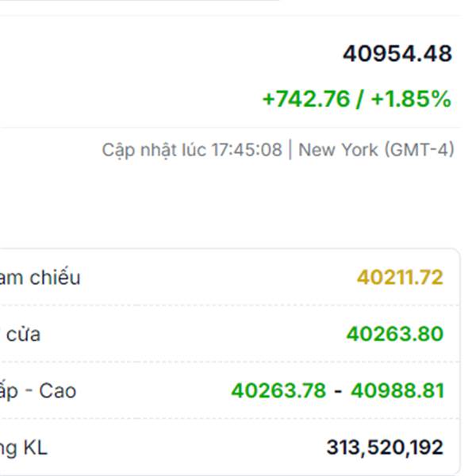Click the volume label ending in KL
The width and height of the screenshot is (476, 476).
pyautogui.click(x=24, y=448)
